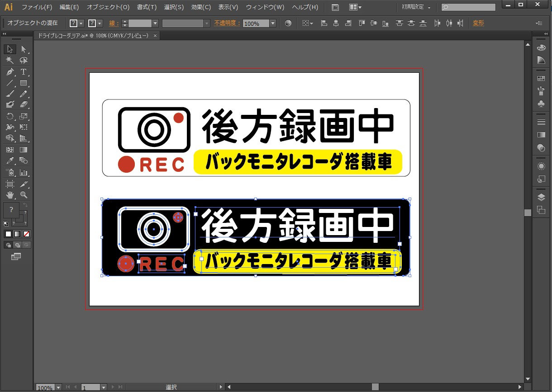Select the Blob Brush tool
The height and width of the screenshot is (392, 552).
pyautogui.click(x=10, y=105)
